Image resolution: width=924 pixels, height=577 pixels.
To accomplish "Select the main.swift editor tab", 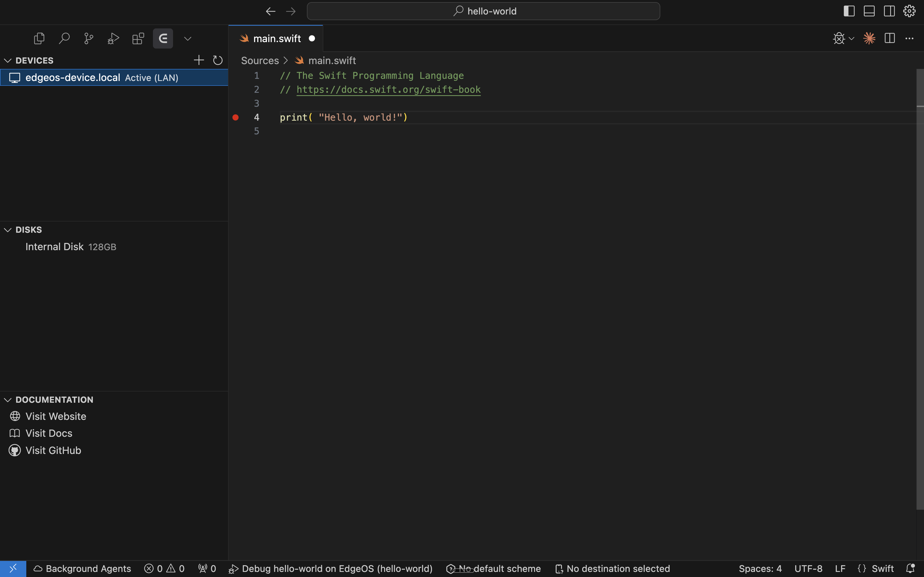I will point(276,39).
